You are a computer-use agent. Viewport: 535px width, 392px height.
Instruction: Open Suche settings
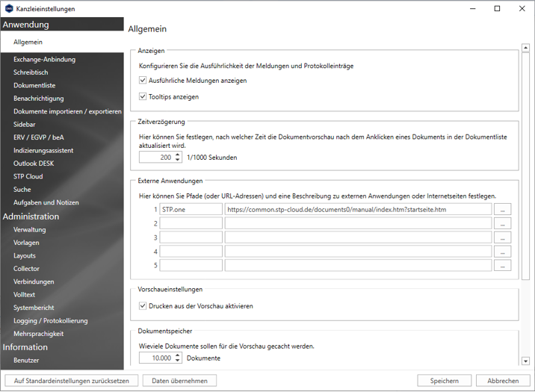tap(22, 189)
